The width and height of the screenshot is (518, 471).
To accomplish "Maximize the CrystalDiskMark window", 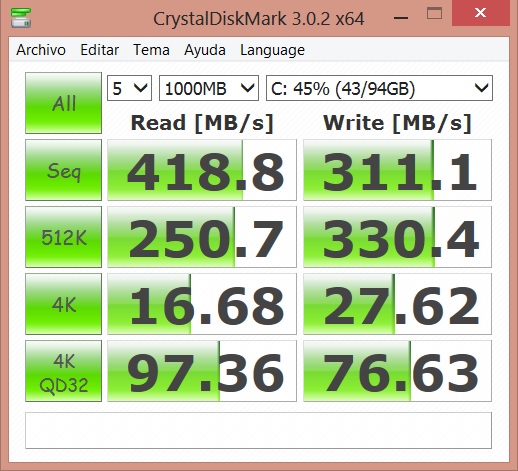I will click(434, 14).
